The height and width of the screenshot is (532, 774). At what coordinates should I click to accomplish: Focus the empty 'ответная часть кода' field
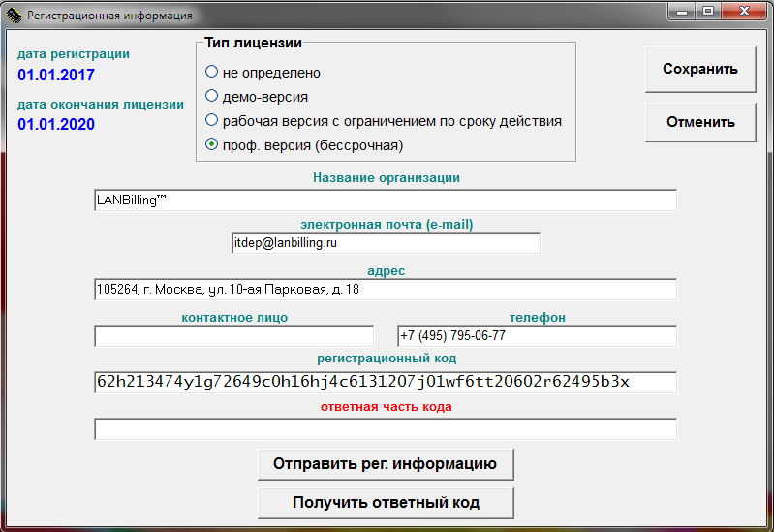tap(386, 428)
